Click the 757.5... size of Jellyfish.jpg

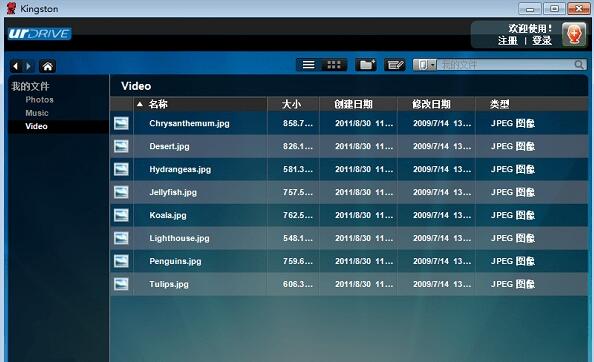coord(298,192)
